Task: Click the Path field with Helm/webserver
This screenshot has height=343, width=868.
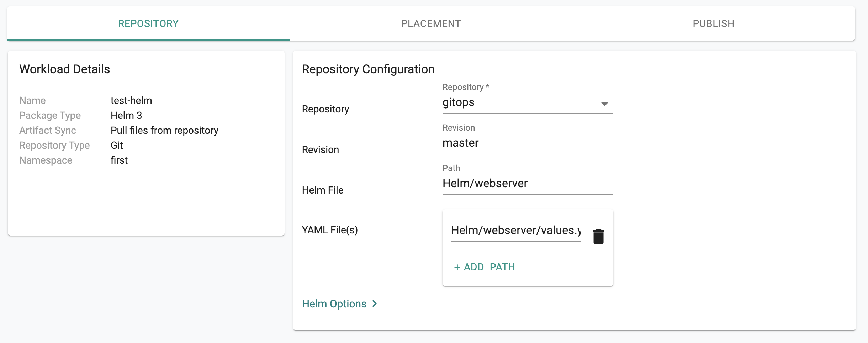Action: 528,184
